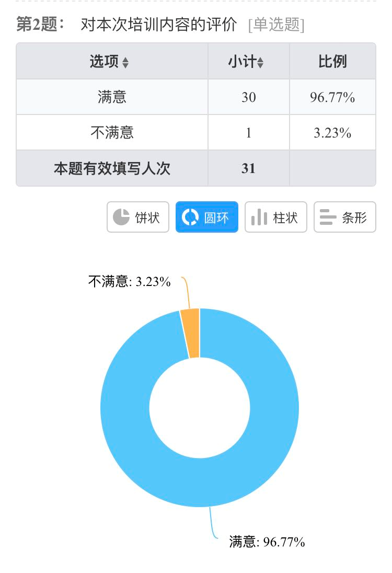Click the pie chart icon on 饼状 button
The image size is (392, 573).
click(x=121, y=217)
